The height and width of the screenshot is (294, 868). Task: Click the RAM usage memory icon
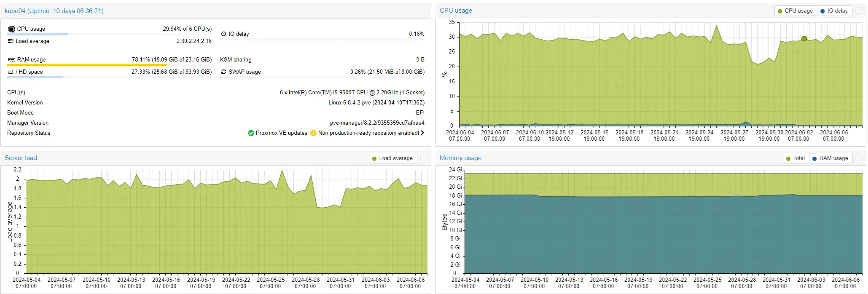11,60
